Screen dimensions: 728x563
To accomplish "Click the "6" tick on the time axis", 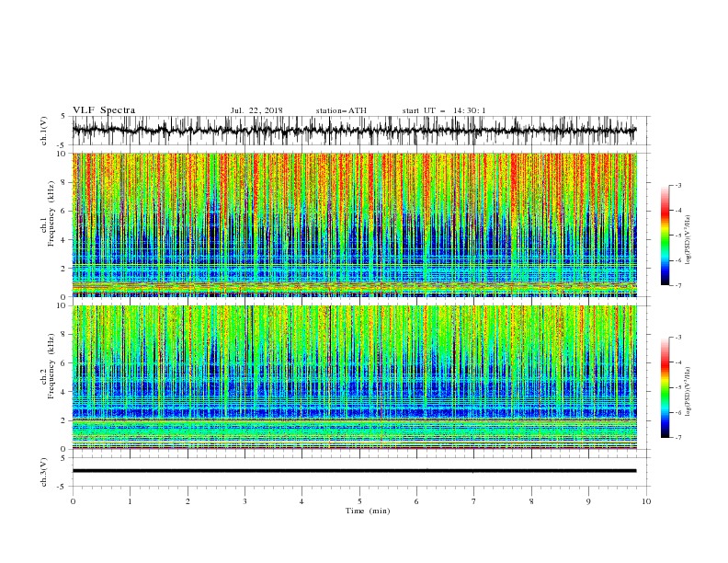I will click(x=416, y=501).
